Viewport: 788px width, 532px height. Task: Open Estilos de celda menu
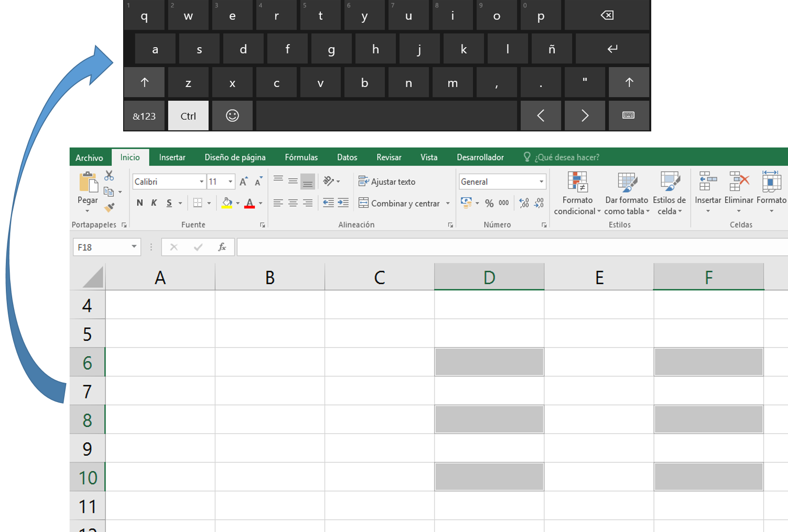[669, 193]
